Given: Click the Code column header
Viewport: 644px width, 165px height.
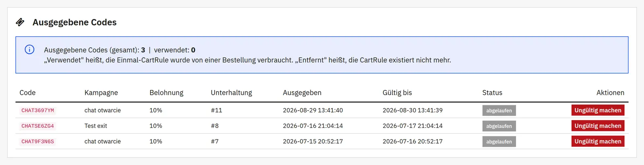Looking at the screenshot, I should 27,93.
